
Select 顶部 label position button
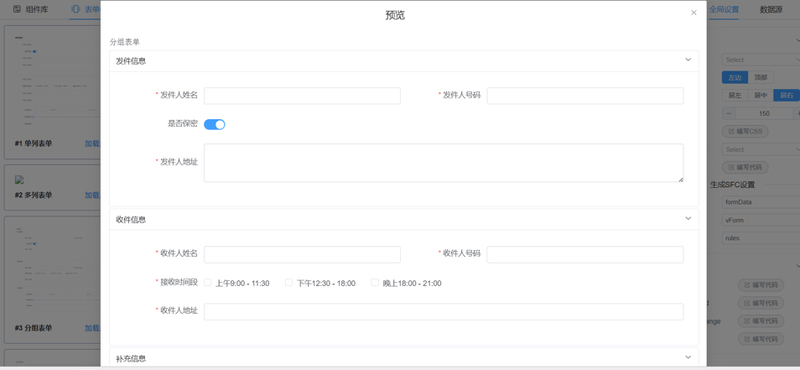tap(761, 78)
